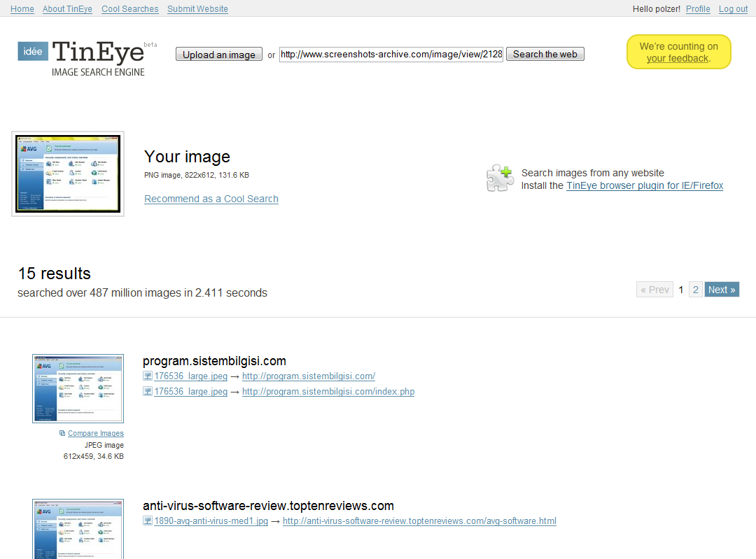Open toptenreviews avg-software.html link
Viewport: 756px width, 559px height.
419,521
